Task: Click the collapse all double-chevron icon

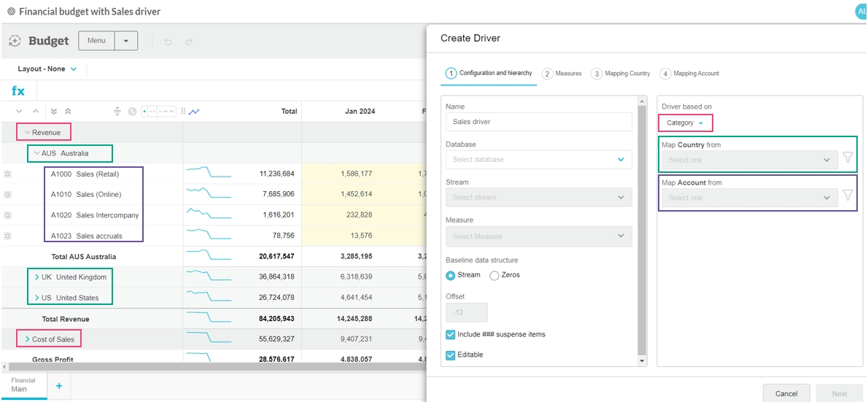Action: [68, 112]
